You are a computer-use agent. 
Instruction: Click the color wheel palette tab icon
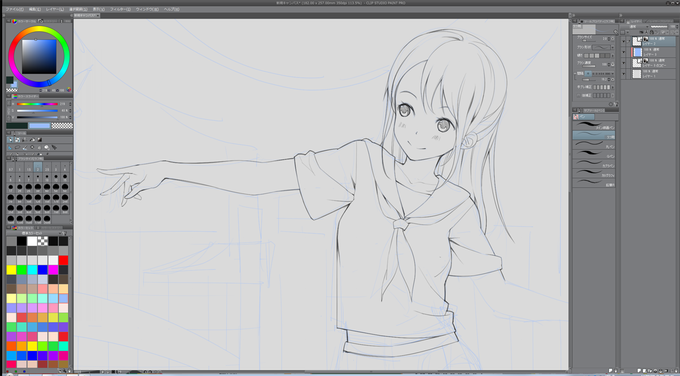pyautogui.click(x=14, y=21)
